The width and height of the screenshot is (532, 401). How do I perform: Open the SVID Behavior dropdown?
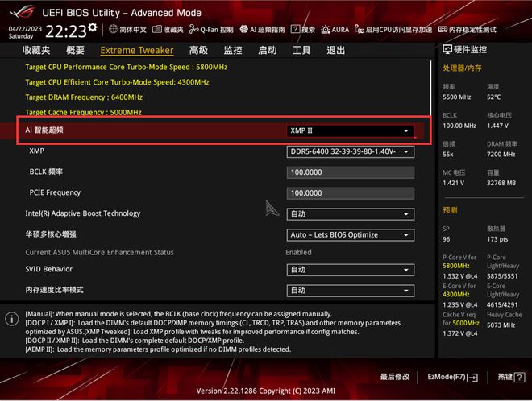point(350,270)
